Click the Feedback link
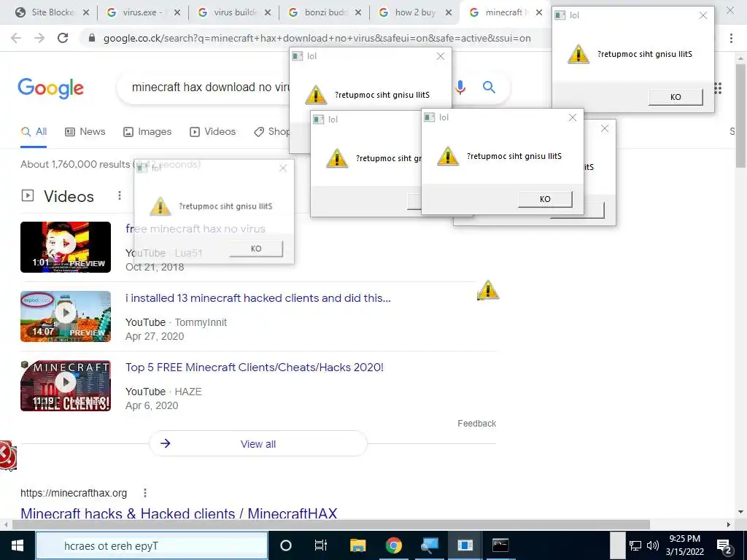The image size is (747, 560). (x=476, y=424)
